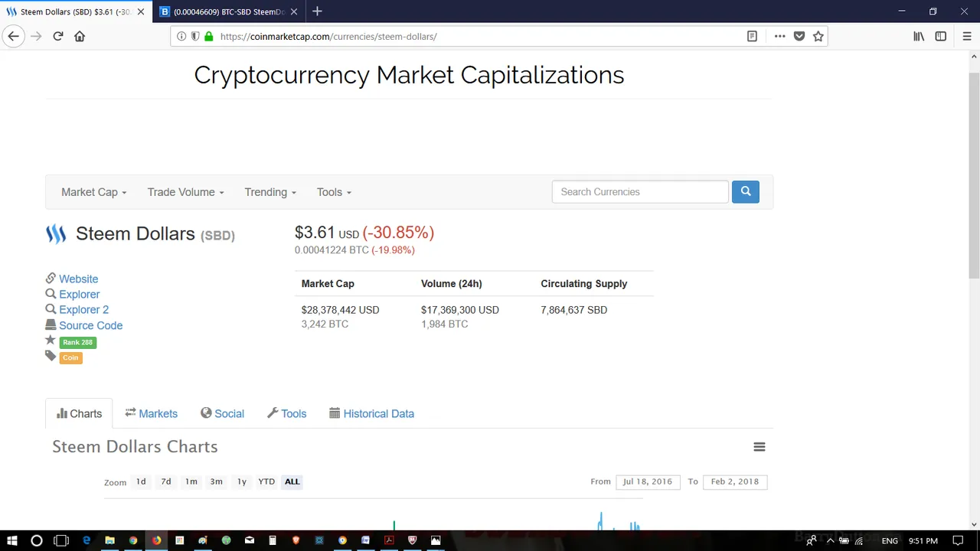Open the Windows Start menu
The height and width of the screenshot is (551, 980).
point(12,540)
